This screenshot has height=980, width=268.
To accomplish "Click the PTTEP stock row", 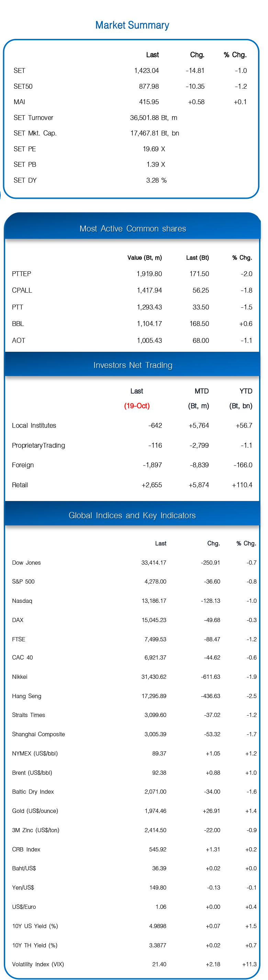I will click(132, 274).
